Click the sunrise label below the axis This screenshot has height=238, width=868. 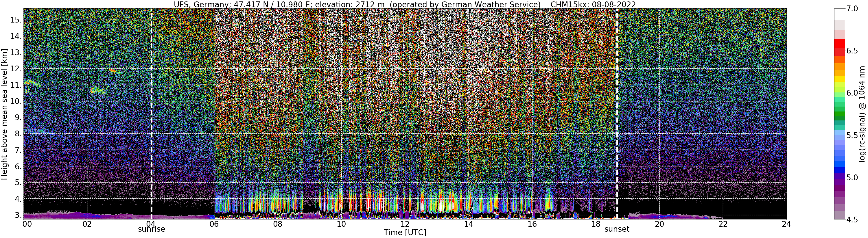(152, 229)
